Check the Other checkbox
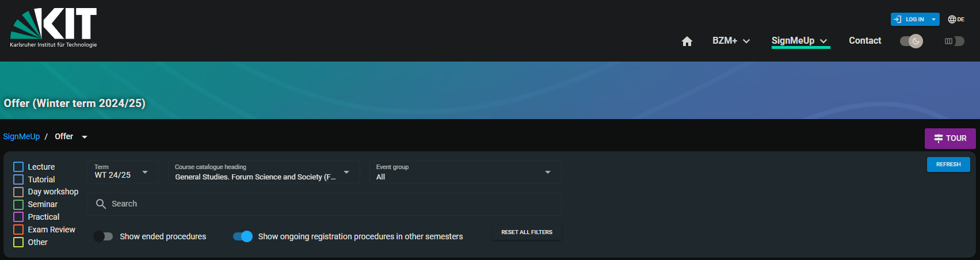This screenshot has height=260, width=980. coord(18,242)
